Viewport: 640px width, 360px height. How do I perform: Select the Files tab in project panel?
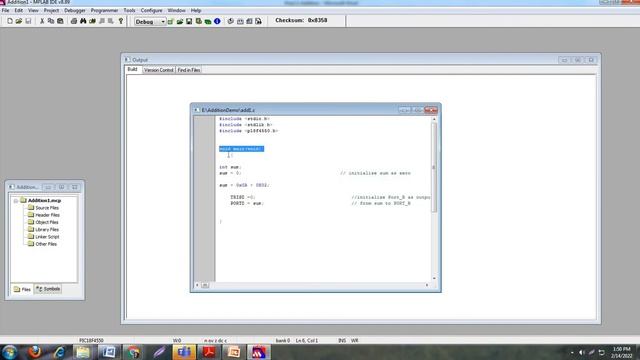tap(22, 289)
